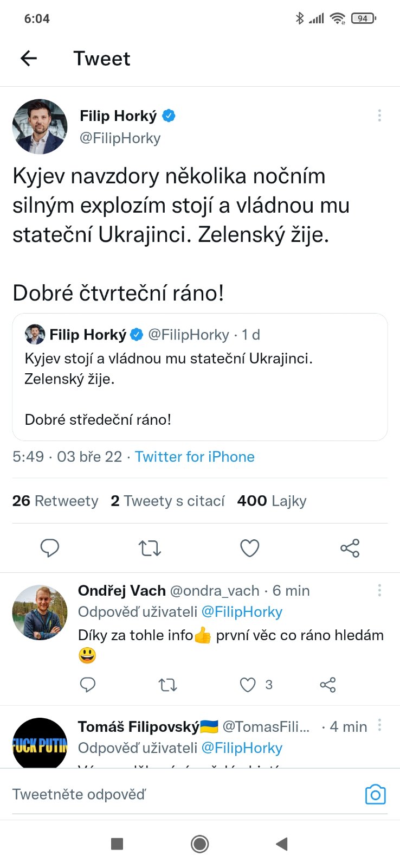Image resolution: width=400 pixels, height=868 pixels.
Task: Reply to the main tweet
Action: (50, 548)
